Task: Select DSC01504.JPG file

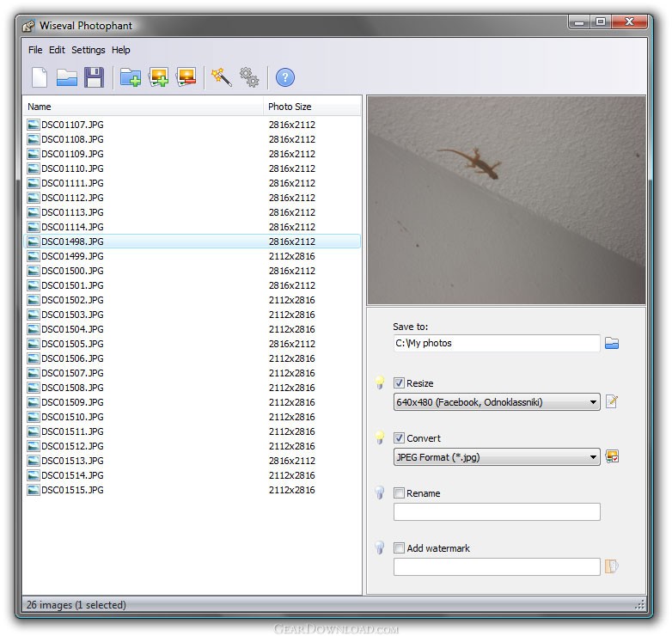Action: [192, 329]
